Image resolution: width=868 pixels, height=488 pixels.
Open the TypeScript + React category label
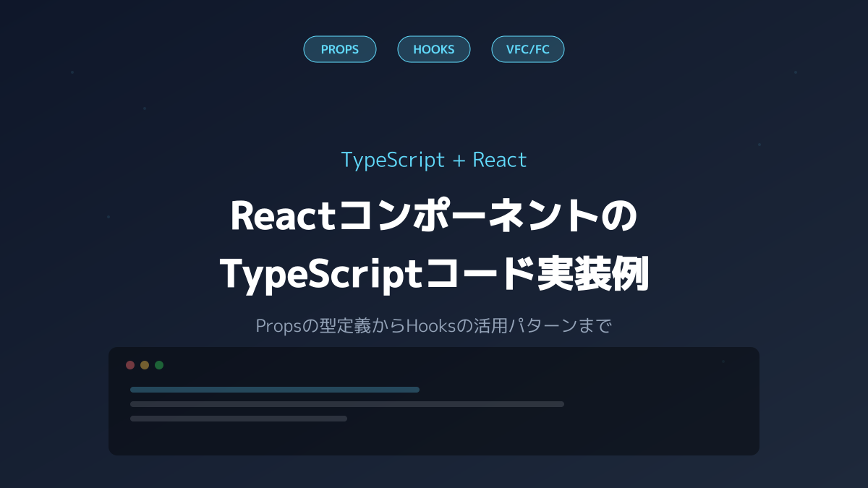[434, 160]
